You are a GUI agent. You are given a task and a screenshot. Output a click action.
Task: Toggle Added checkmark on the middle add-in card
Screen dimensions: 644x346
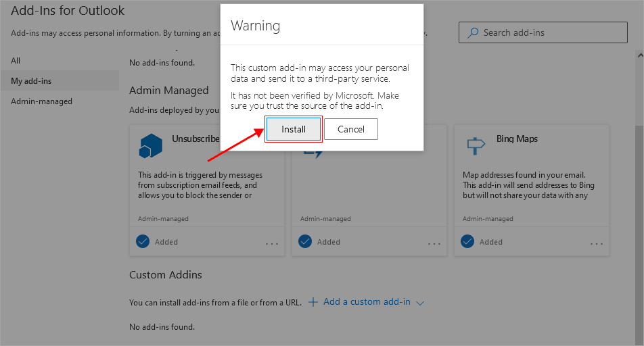(305, 241)
